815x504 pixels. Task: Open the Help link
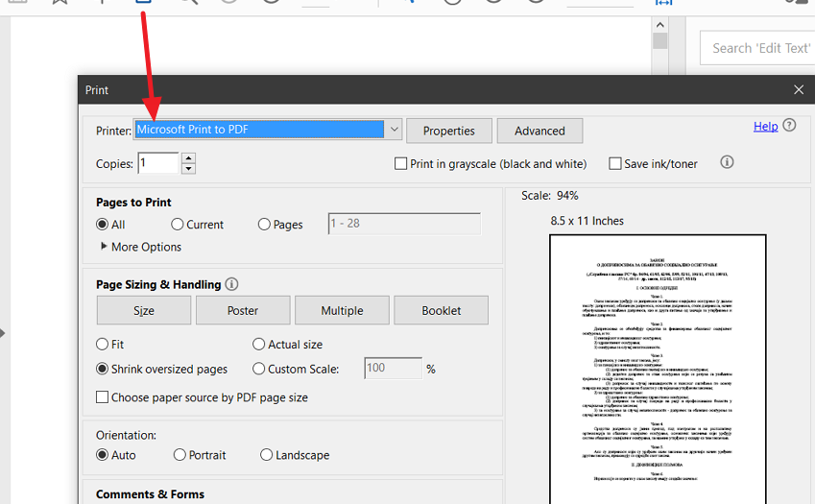tap(766, 127)
